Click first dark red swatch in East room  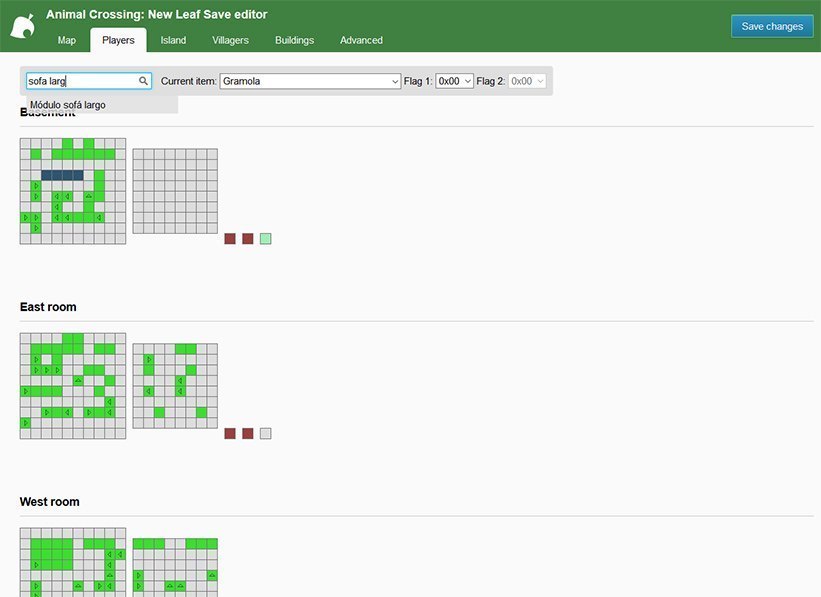point(230,434)
